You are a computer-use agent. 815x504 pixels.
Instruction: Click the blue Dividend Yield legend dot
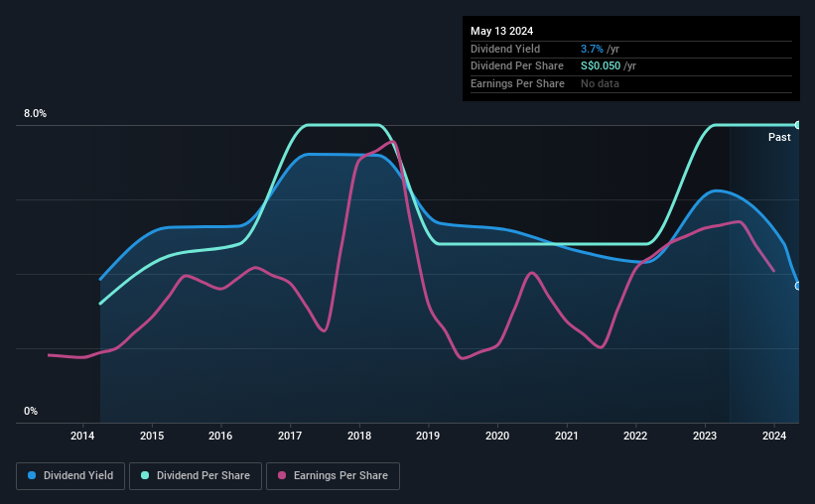click(x=32, y=475)
